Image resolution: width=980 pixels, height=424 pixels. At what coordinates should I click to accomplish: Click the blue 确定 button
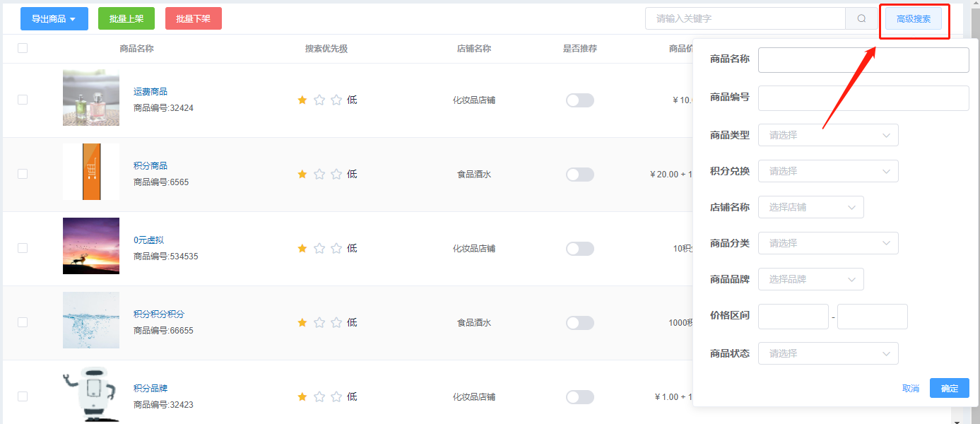coord(950,388)
